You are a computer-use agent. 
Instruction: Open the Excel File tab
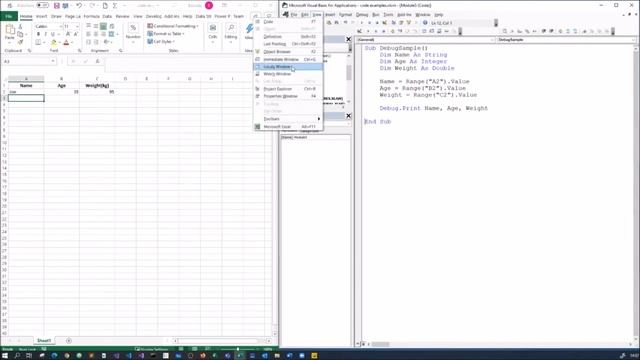click(x=9, y=16)
